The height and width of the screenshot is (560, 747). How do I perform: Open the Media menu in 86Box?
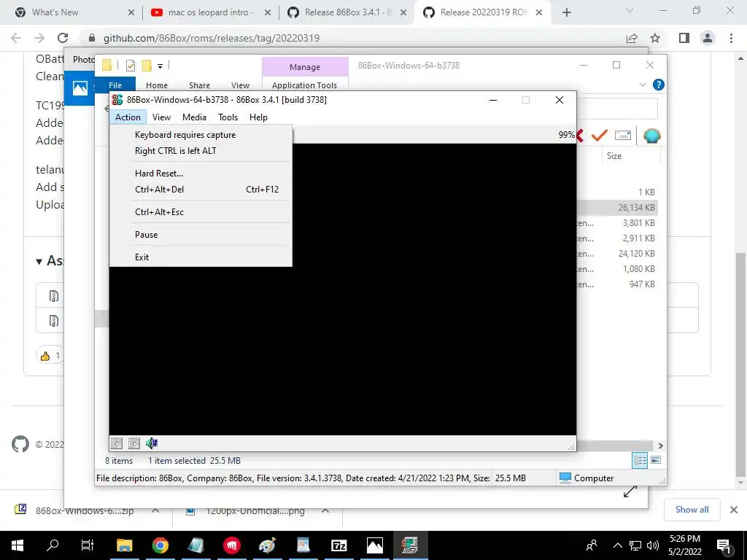tap(194, 117)
